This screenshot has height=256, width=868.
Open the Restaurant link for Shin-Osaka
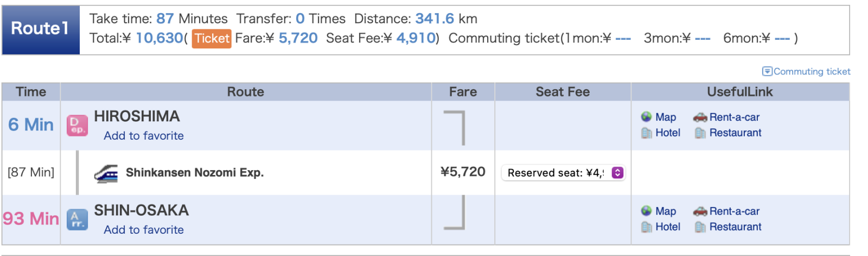coord(735,227)
